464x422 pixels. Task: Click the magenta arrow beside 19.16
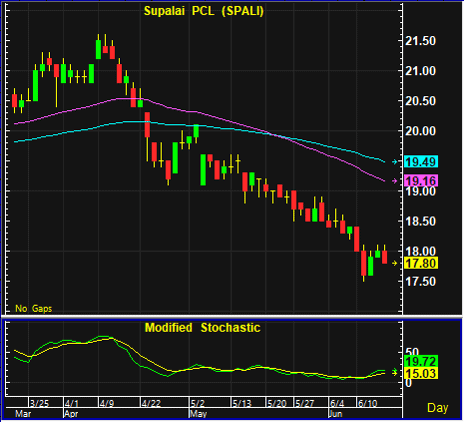pyautogui.click(x=395, y=181)
